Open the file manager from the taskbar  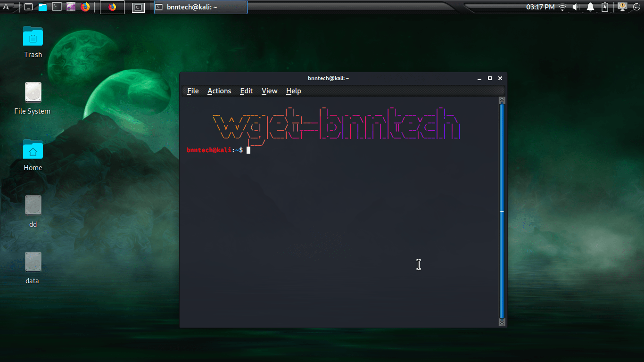[x=42, y=7]
